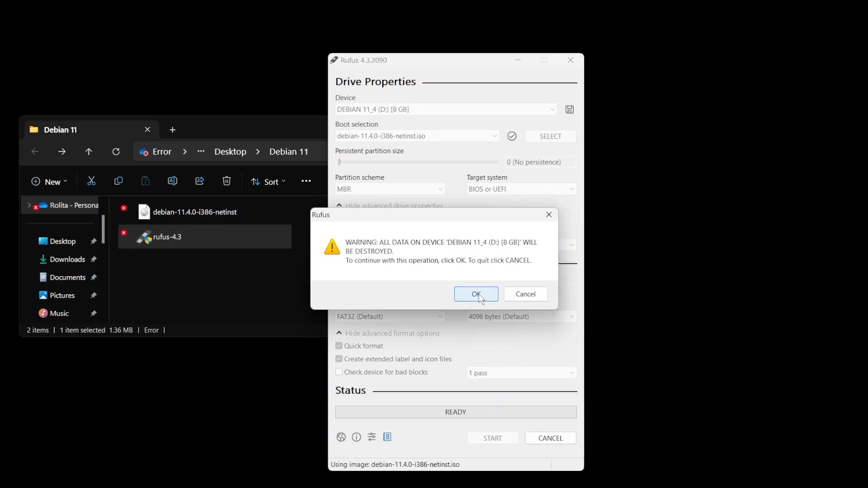The image size is (868, 488).
Task: Open the Sort menu in File Explorer
Action: [269, 182]
